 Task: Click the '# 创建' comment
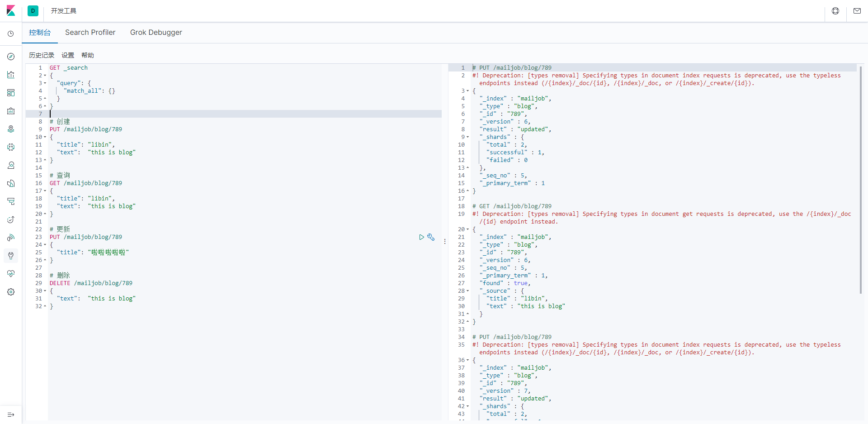[60, 122]
